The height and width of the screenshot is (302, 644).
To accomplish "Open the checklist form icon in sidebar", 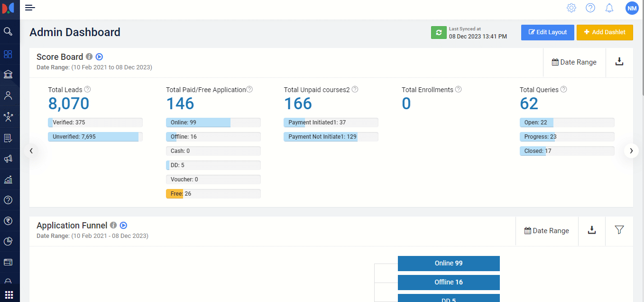I will point(8,138).
